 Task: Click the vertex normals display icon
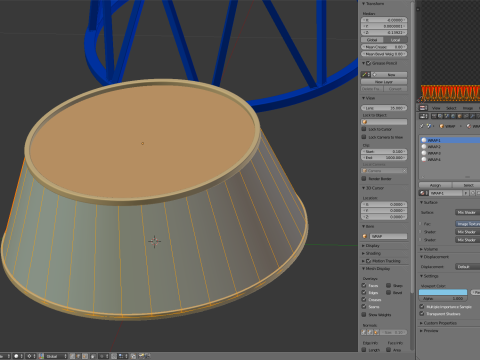tap(364, 332)
